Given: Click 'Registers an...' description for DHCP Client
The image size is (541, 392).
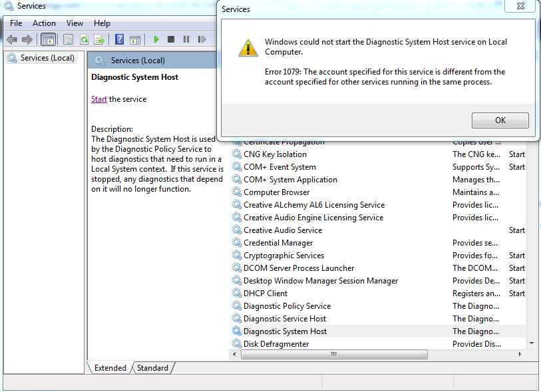Looking at the screenshot, I should coord(476,294).
